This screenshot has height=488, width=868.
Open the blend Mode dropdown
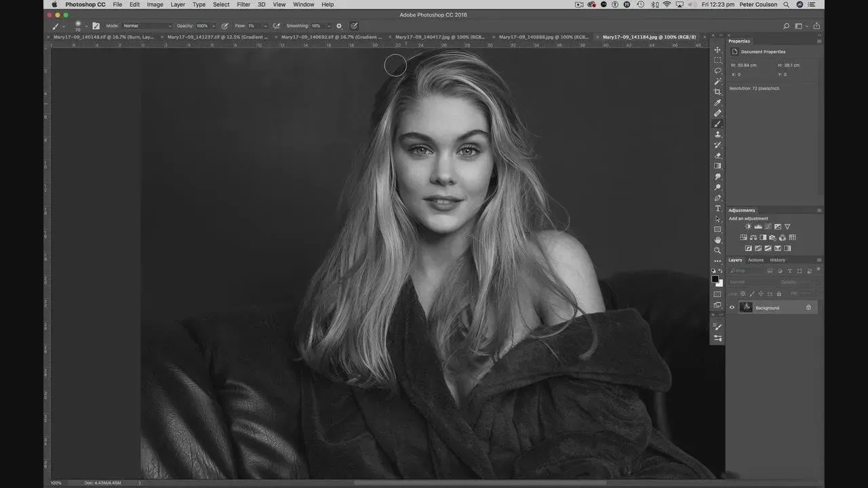[x=146, y=26]
